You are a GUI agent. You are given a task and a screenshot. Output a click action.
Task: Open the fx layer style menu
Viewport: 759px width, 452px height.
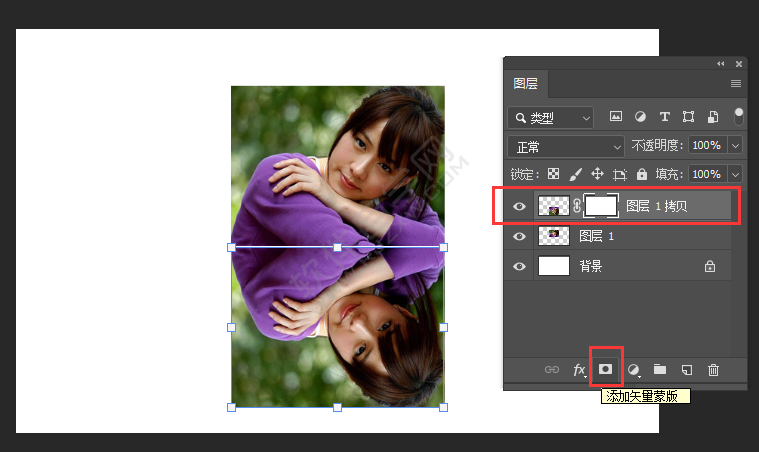579,370
